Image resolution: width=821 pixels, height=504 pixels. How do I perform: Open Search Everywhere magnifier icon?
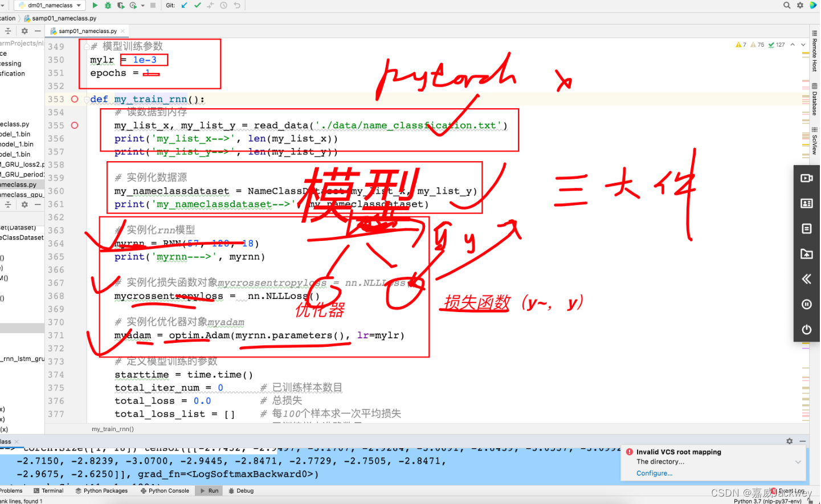[787, 5]
